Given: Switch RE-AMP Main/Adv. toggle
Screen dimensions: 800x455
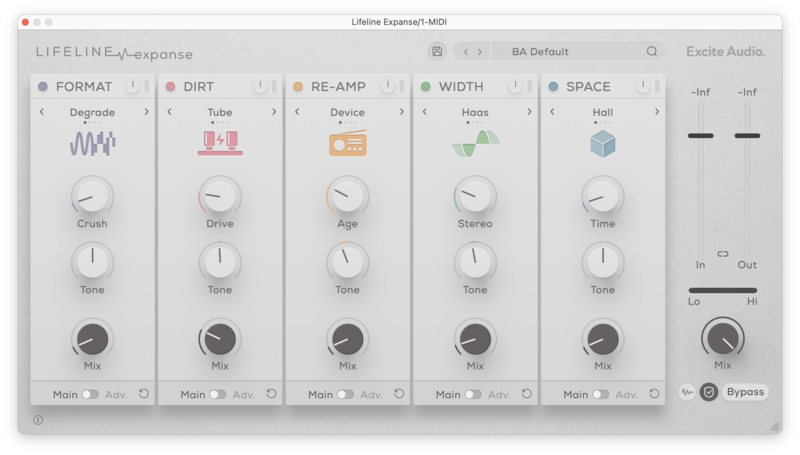Looking at the screenshot, I should point(345,394).
